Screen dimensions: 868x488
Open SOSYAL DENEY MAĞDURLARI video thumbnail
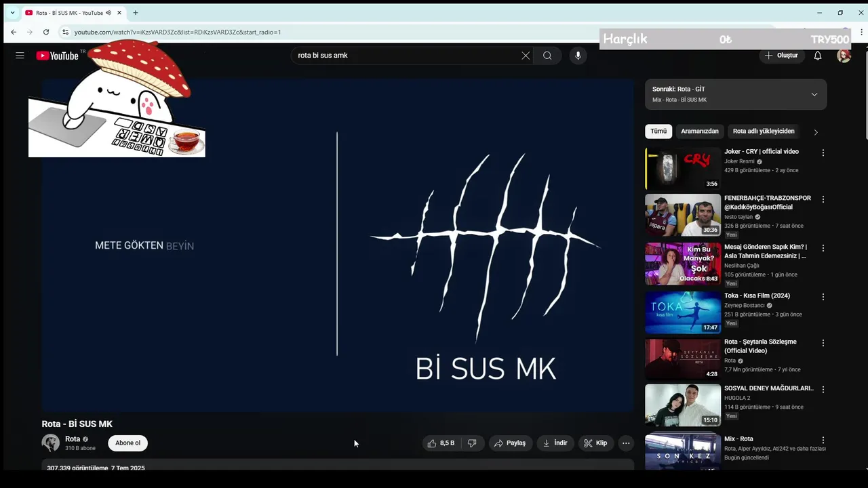683,405
